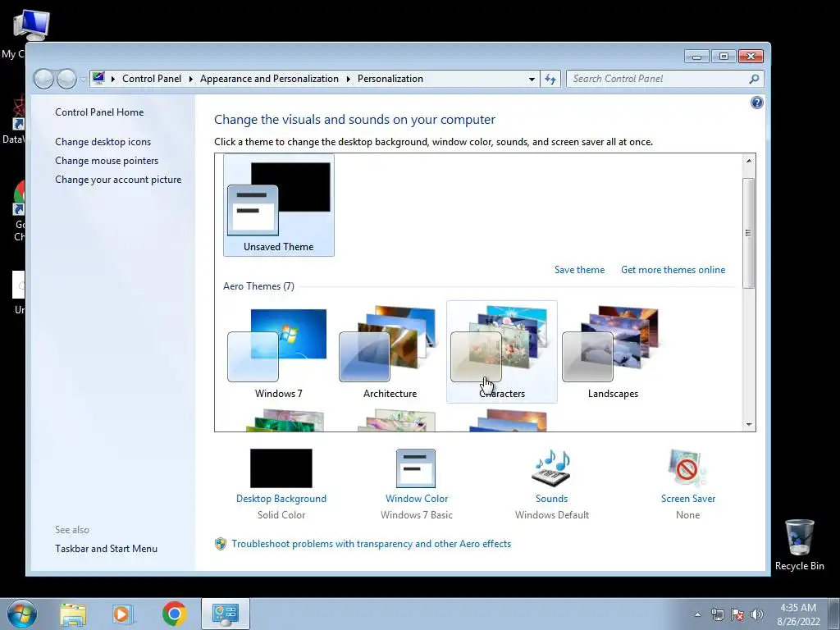Image resolution: width=840 pixels, height=630 pixels.
Task: Minimize the Personalization window
Action: [x=697, y=57]
